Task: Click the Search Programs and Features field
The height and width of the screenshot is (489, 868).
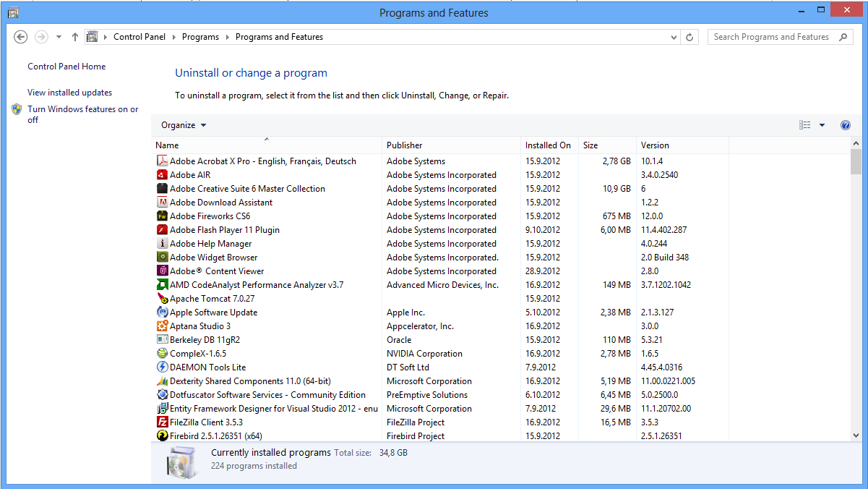Action: pos(771,37)
